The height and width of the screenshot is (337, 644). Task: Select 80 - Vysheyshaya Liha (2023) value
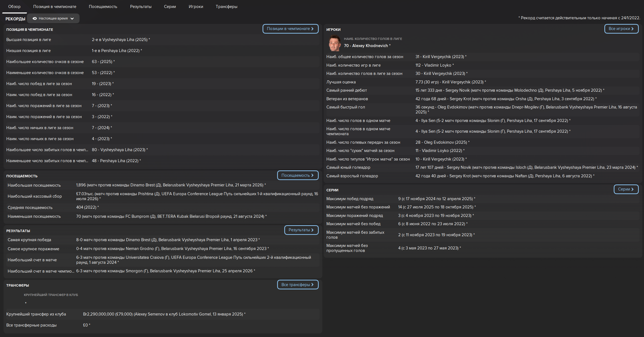120,150
